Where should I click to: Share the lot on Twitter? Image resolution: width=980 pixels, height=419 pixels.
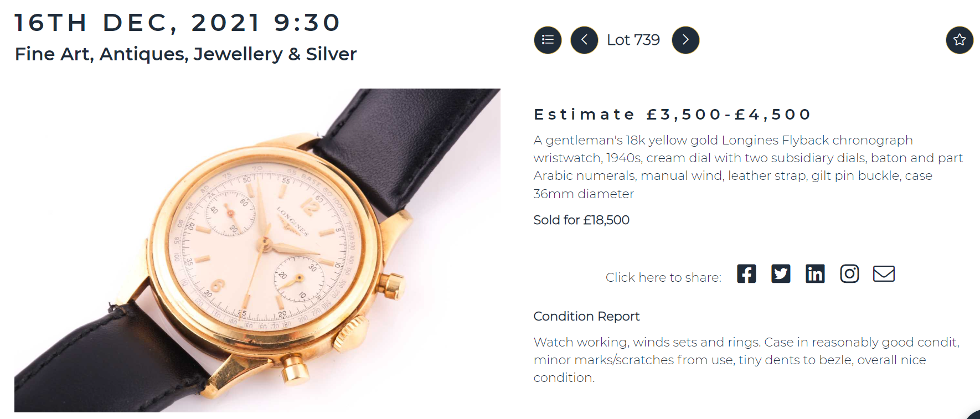click(x=781, y=274)
